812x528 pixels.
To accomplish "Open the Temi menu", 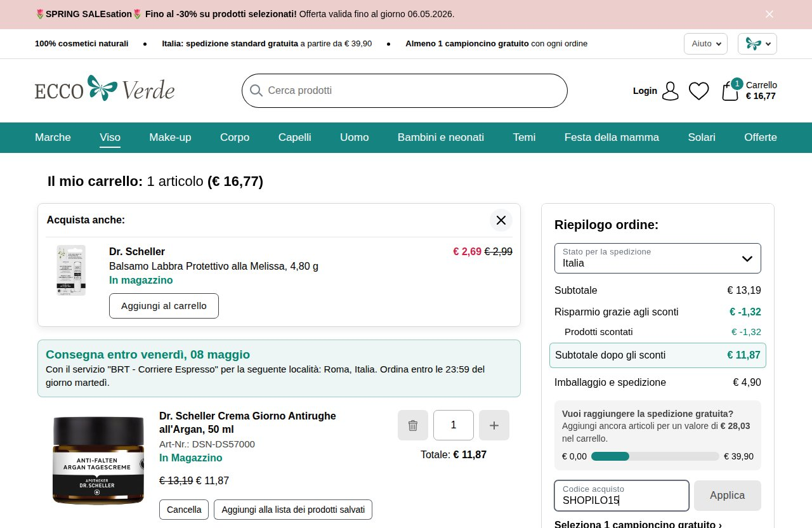I will [524, 137].
